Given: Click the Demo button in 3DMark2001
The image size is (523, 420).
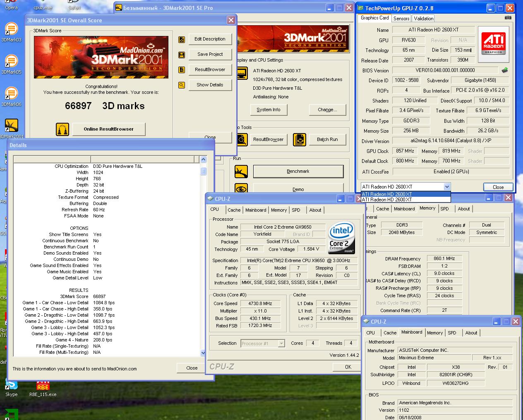Looking at the screenshot, I should (298, 189).
